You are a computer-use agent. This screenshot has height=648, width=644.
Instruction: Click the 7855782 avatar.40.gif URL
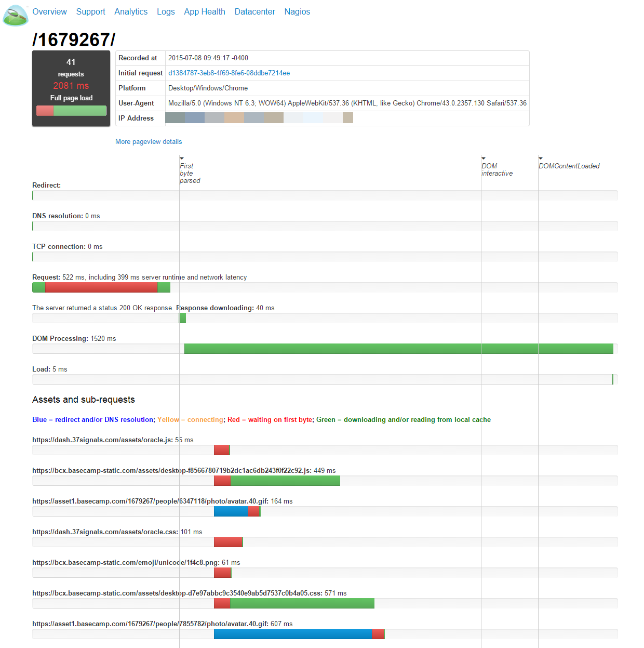click(150, 624)
